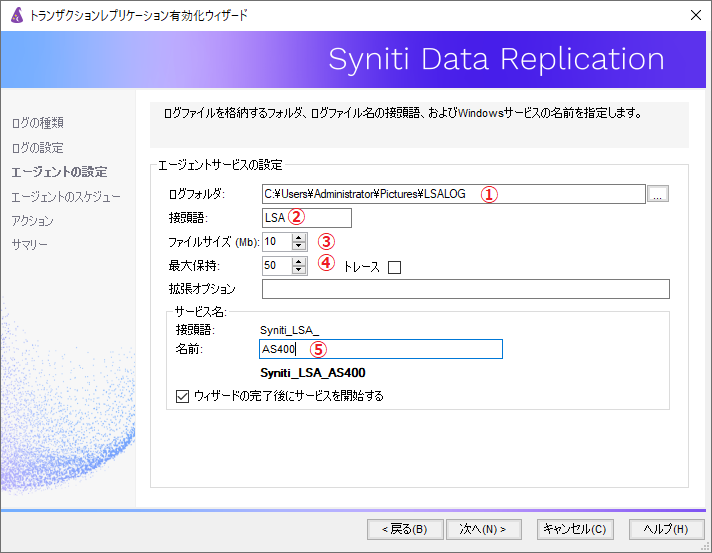The width and height of the screenshot is (712, 553).
Task: Open エージェントのスケジュー sidebar step
Action: [x=66, y=196]
